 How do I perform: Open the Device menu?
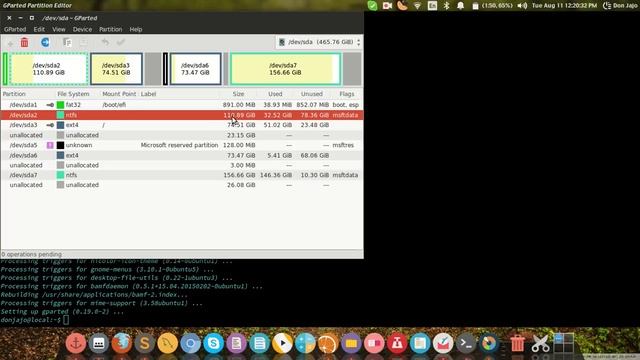click(82, 29)
